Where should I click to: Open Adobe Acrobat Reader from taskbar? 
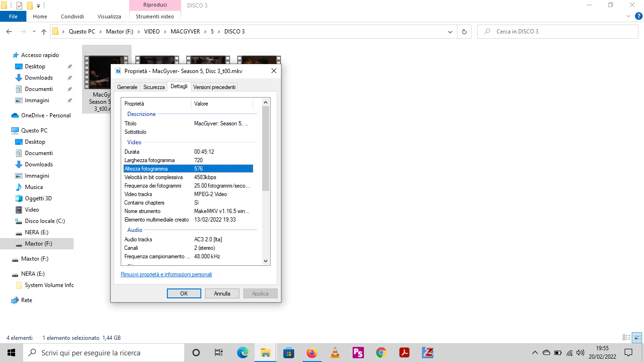point(404,353)
